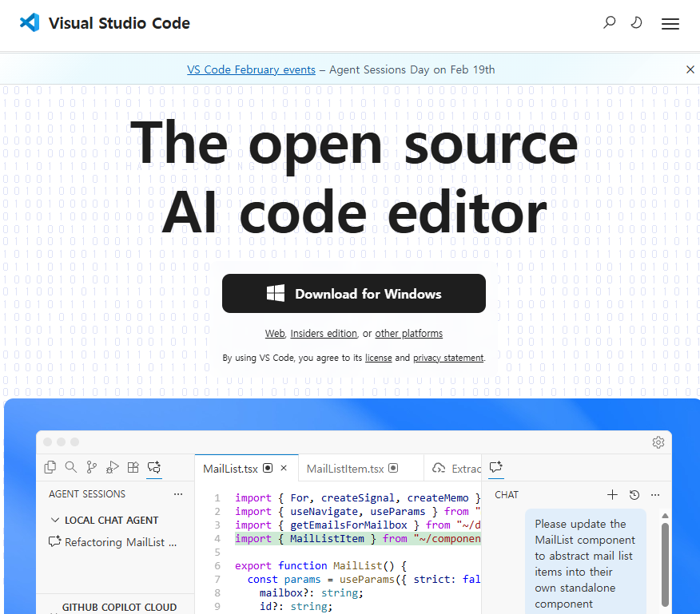Open the Insiders edition link
This screenshot has height=614, width=700.
[x=324, y=333]
